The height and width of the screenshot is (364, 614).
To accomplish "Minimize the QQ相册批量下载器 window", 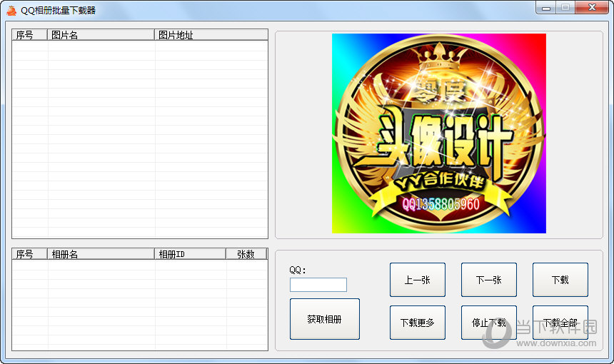I will coord(546,7).
